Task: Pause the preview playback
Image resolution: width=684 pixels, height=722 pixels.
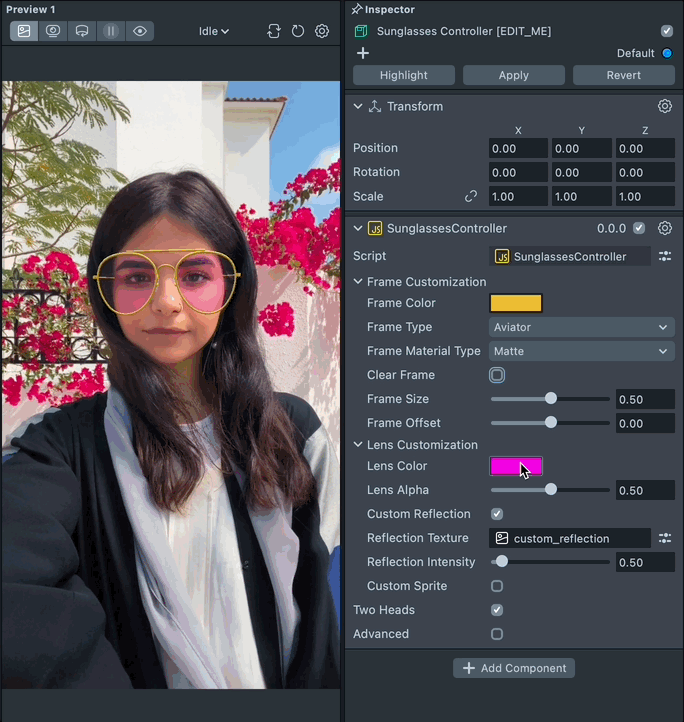Action: click(x=111, y=31)
